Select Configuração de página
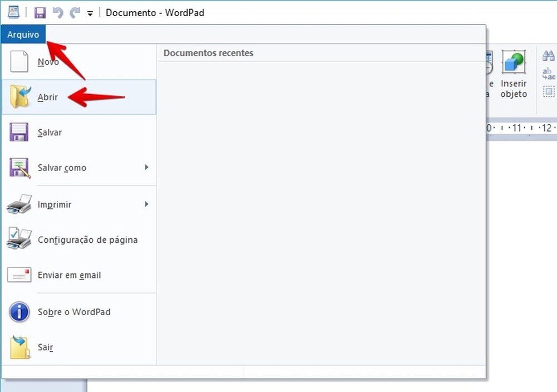This screenshot has height=392, width=557. (87, 239)
